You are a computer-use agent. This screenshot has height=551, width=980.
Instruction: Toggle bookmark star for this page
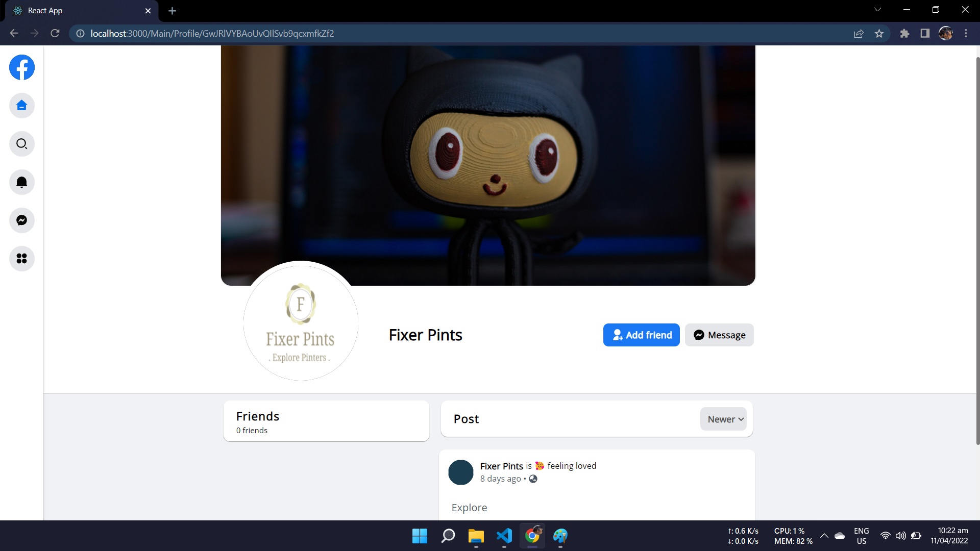(879, 33)
